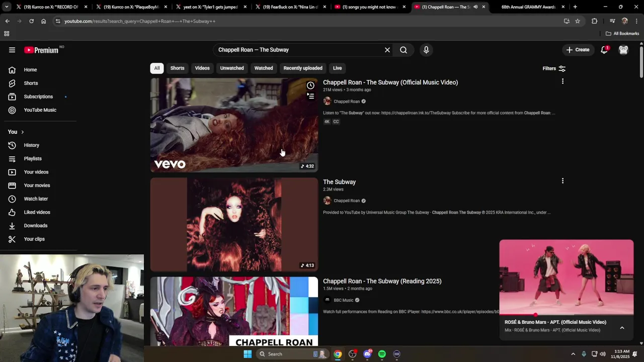Open Official Music Video thumbnail with vevo

[x=234, y=125]
